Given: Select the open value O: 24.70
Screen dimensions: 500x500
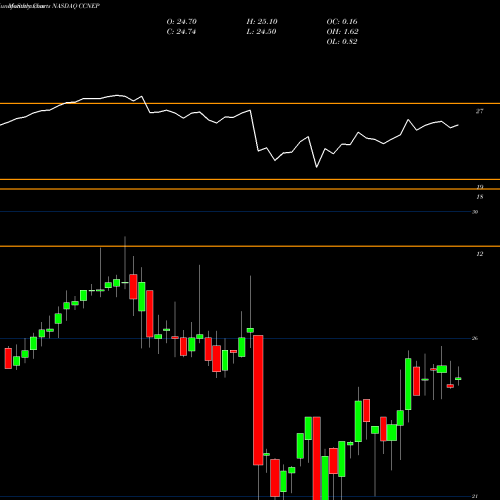Looking at the screenshot, I should (182, 21).
